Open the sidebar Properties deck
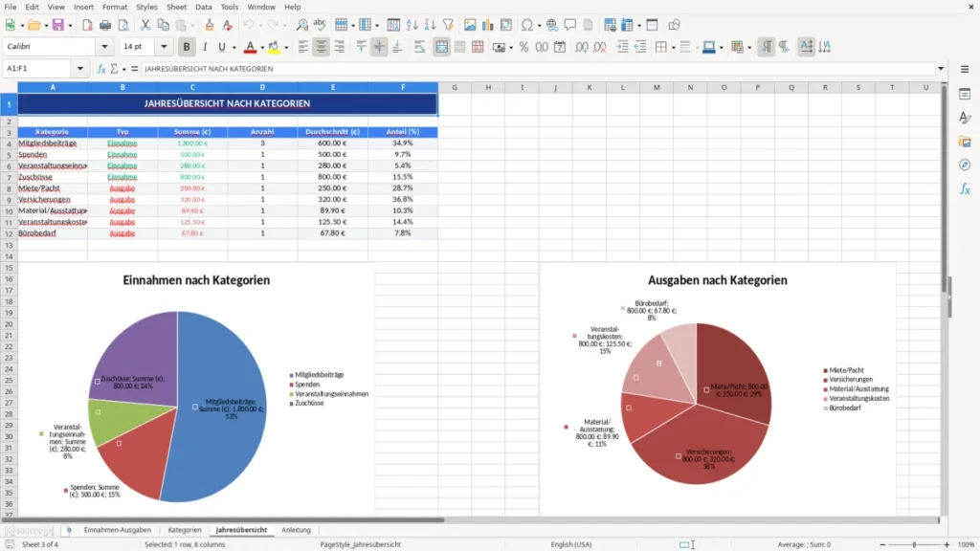This screenshot has height=551, width=980. tap(965, 95)
